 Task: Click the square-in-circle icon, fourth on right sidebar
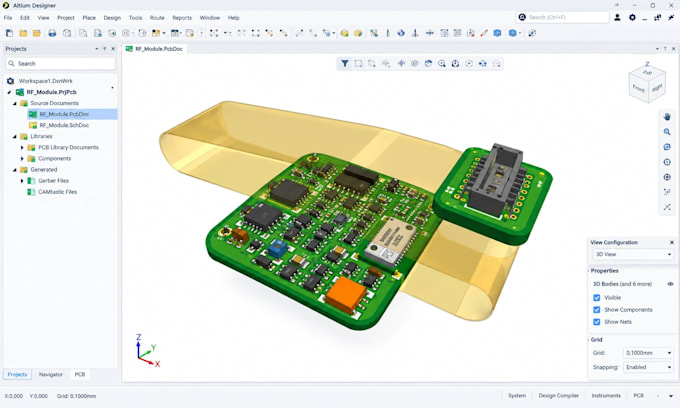pyautogui.click(x=667, y=162)
